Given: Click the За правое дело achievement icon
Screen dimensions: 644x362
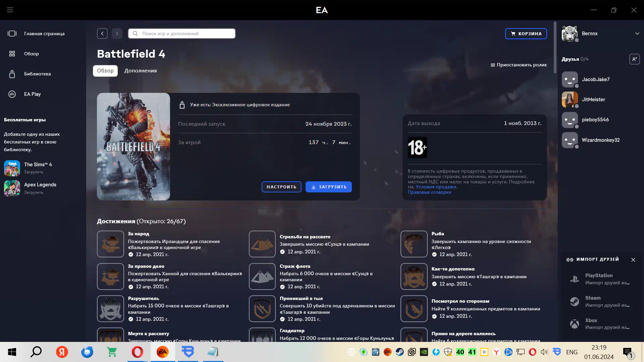Looking at the screenshot, I should (110, 276).
